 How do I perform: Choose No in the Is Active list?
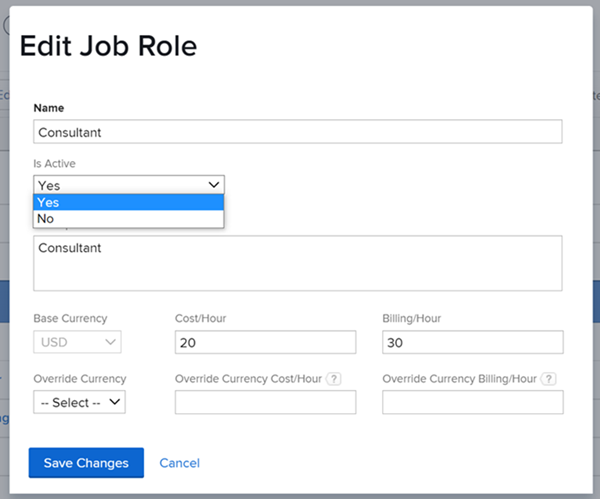click(x=128, y=219)
